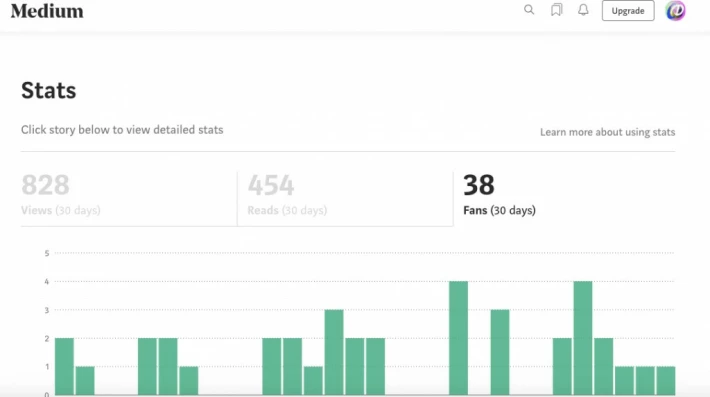The height and width of the screenshot is (397, 710).
Task: Click the y-axis label 2
Action: click(47, 339)
